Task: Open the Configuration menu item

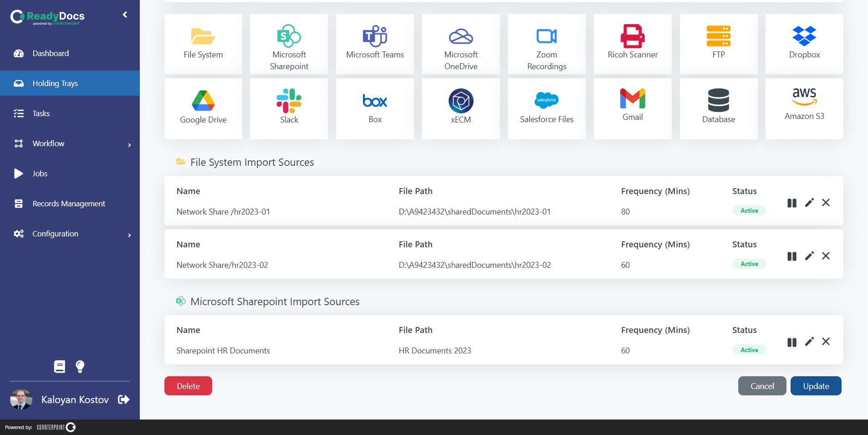Action: tap(70, 234)
